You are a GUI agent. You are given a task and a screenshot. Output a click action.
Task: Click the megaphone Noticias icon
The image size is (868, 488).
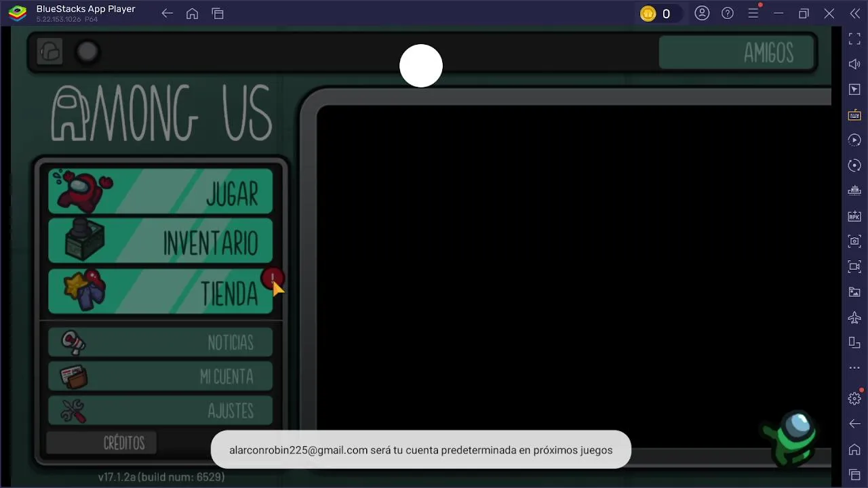click(x=73, y=342)
